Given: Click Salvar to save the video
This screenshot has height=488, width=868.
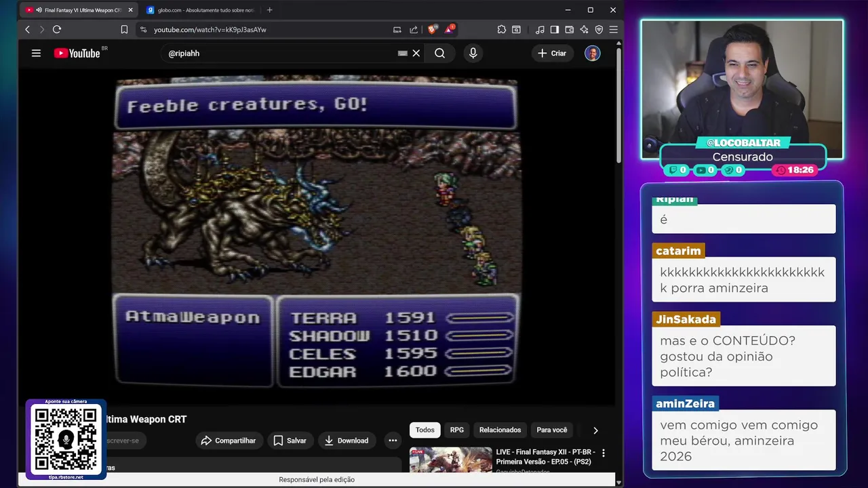Looking at the screenshot, I should pyautogui.click(x=290, y=441).
